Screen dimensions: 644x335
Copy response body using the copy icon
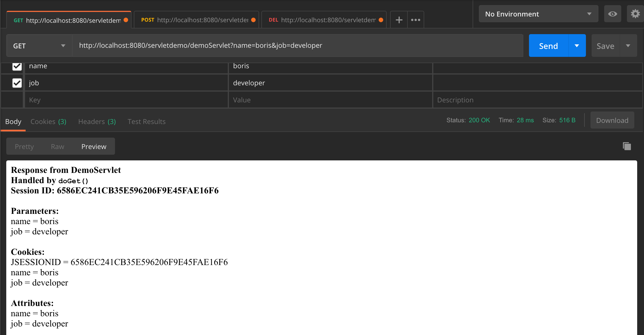(x=627, y=146)
